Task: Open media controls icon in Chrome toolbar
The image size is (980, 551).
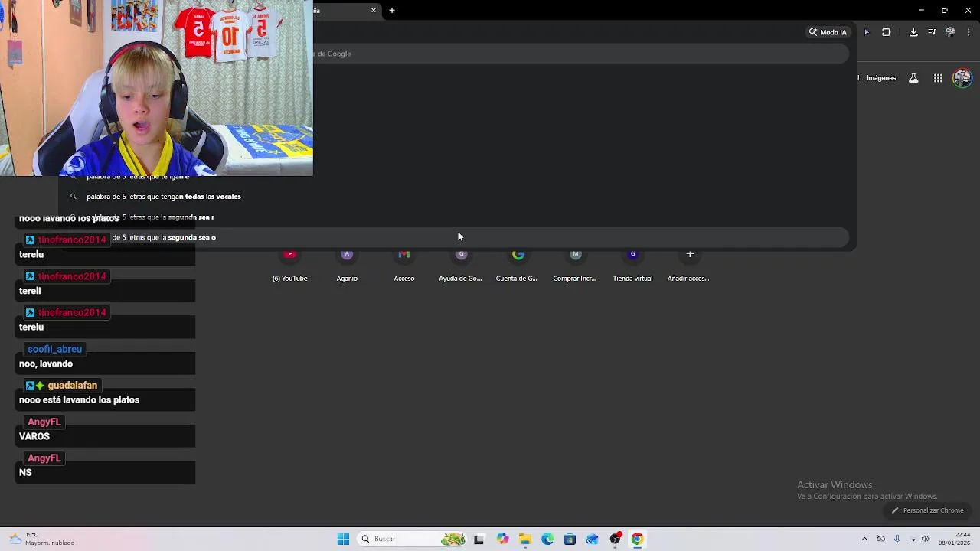Action: tap(932, 32)
